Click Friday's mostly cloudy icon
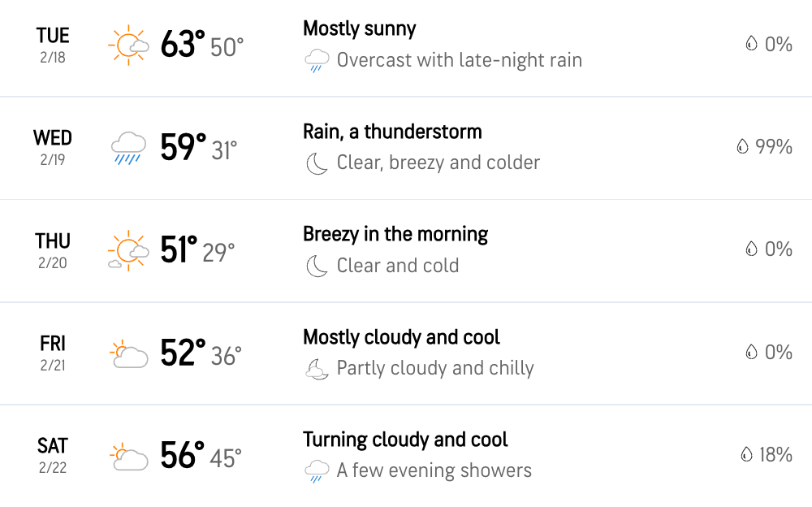 pos(129,354)
